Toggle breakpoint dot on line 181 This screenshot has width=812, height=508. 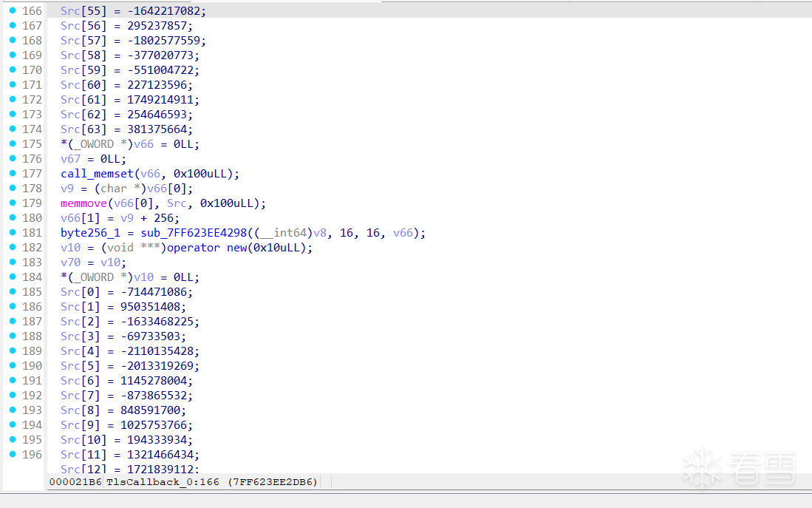(13, 232)
